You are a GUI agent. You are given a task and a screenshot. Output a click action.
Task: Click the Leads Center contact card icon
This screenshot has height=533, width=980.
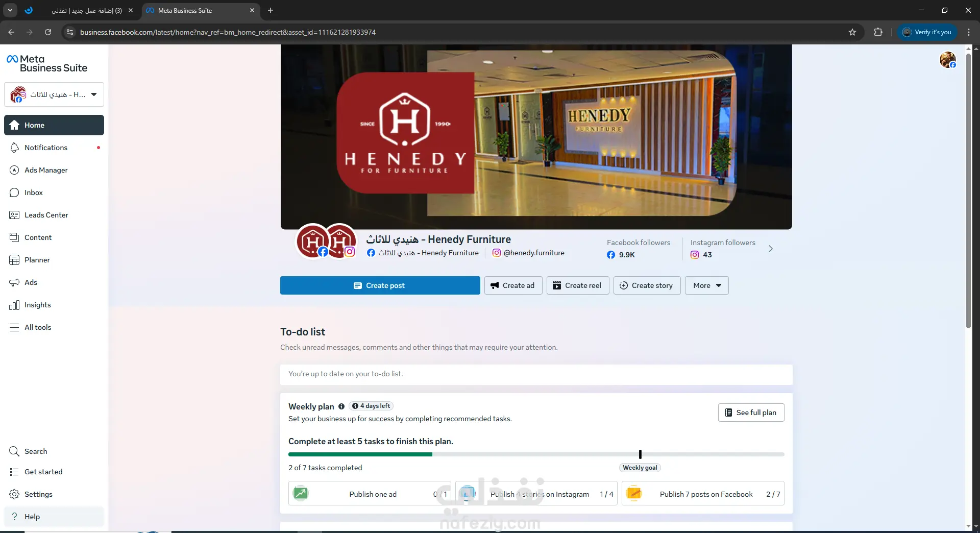[x=14, y=215]
